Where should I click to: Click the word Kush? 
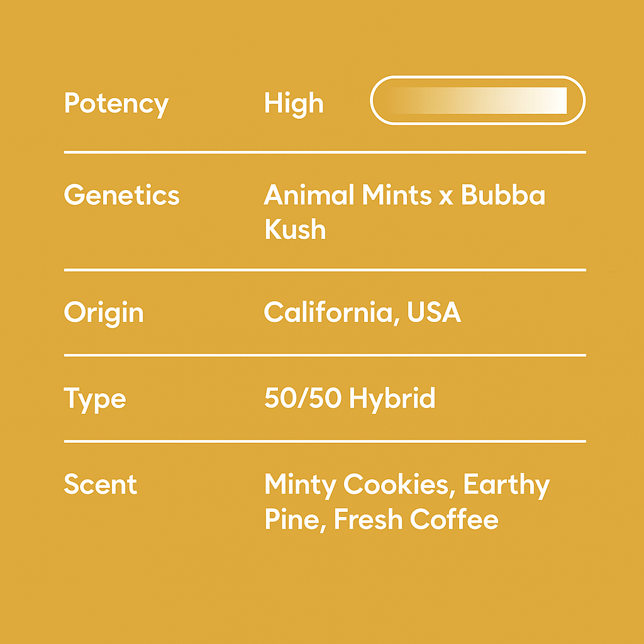click(x=295, y=230)
